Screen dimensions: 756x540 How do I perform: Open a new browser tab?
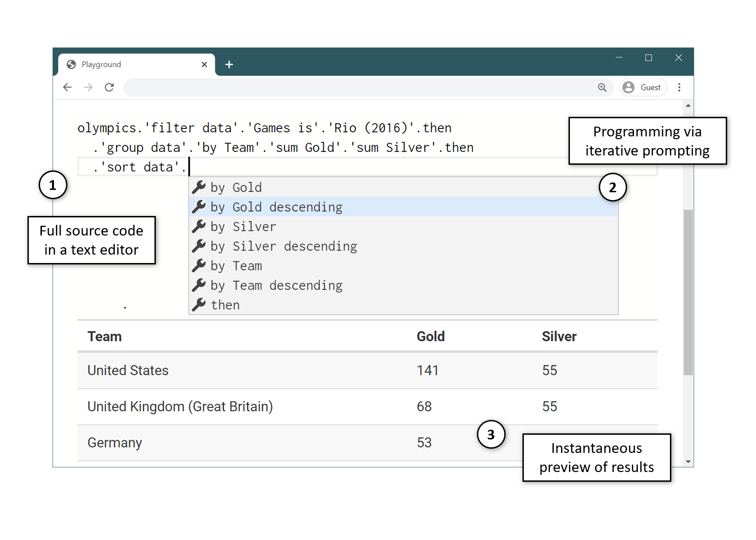229,65
